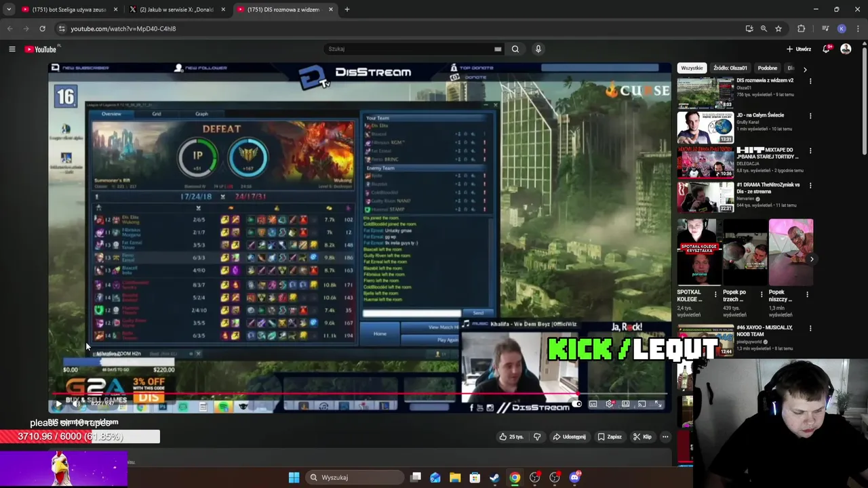The height and width of the screenshot is (488, 868).
Task: Click the YouTube search magnifier button
Action: (515, 49)
